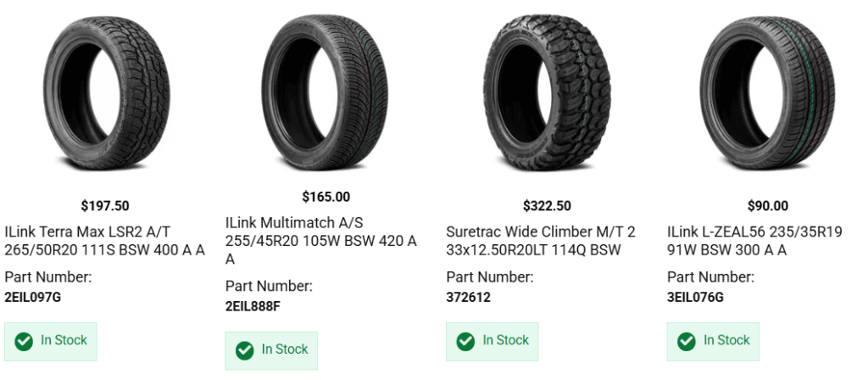The height and width of the screenshot is (380, 868).
Task: Click the ILink Multimatch A/S tire image
Action: point(326,93)
